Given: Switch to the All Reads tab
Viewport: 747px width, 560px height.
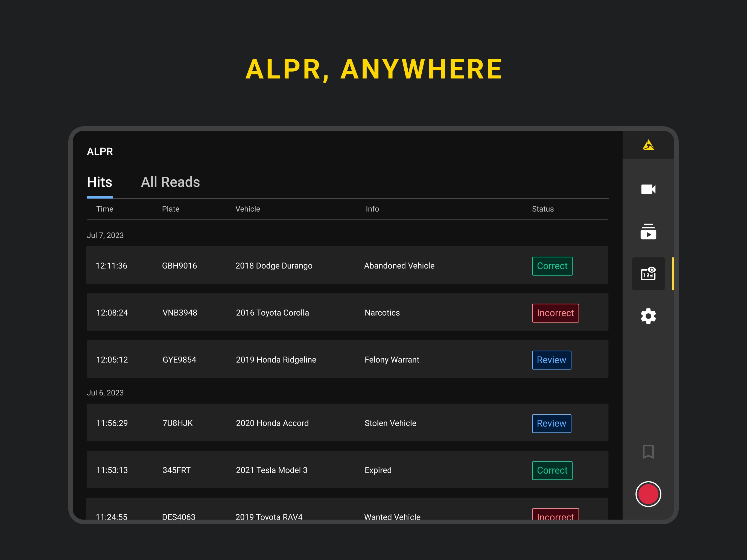Looking at the screenshot, I should pos(170,182).
